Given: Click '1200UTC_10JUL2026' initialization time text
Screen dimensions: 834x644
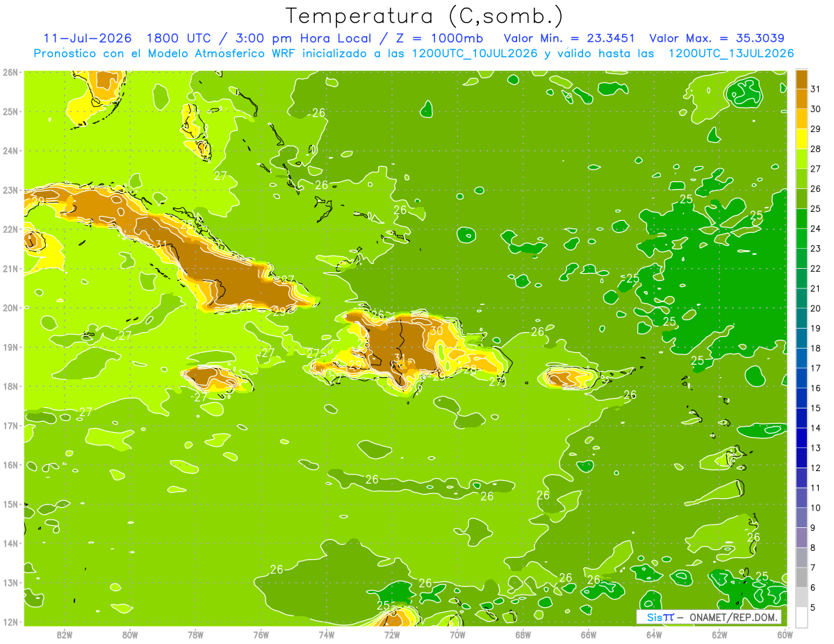Looking at the screenshot, I should 475,53.
